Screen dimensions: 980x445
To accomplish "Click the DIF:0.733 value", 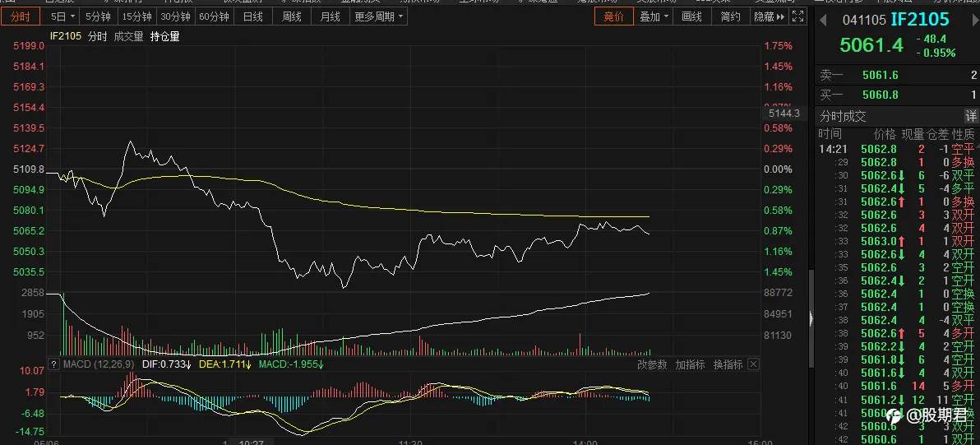I will [166, 364].
